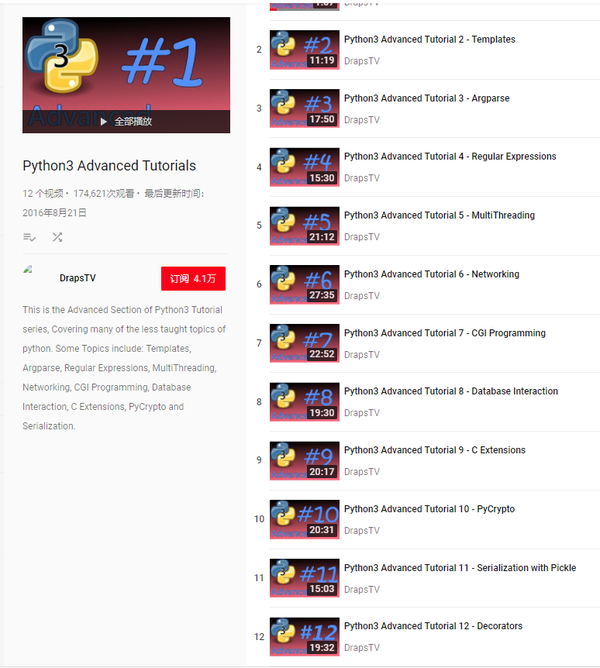
Task: Click the save playlist icon
Action: click(29, 237)
